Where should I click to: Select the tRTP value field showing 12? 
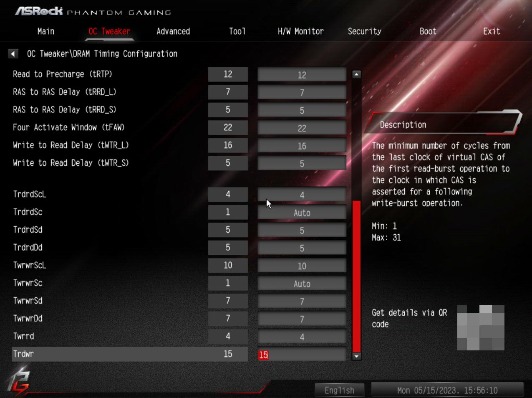pos(302,75)
